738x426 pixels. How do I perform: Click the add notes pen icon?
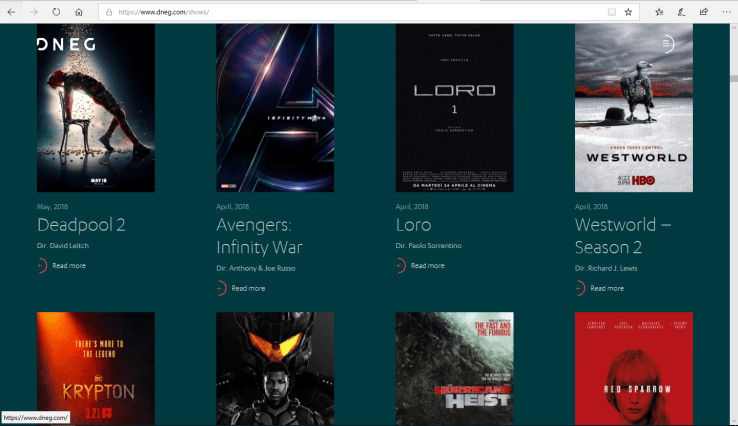(x=681, y=12)
